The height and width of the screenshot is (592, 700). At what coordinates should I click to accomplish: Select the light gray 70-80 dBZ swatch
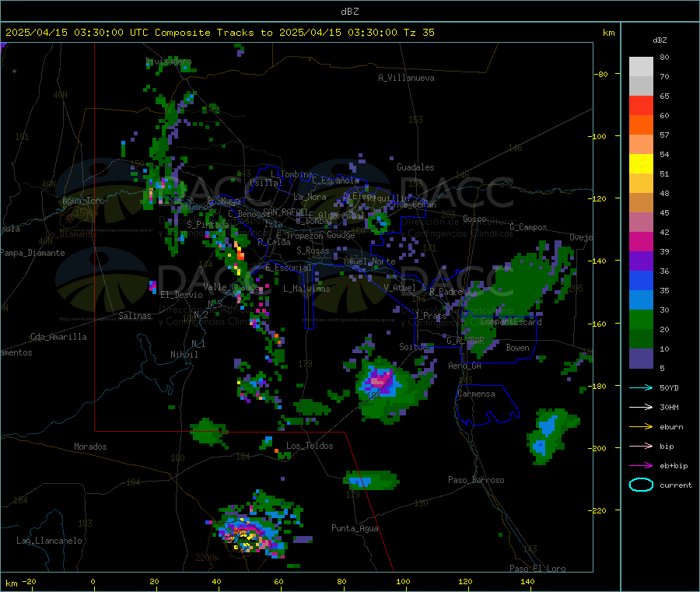(641, 67)
